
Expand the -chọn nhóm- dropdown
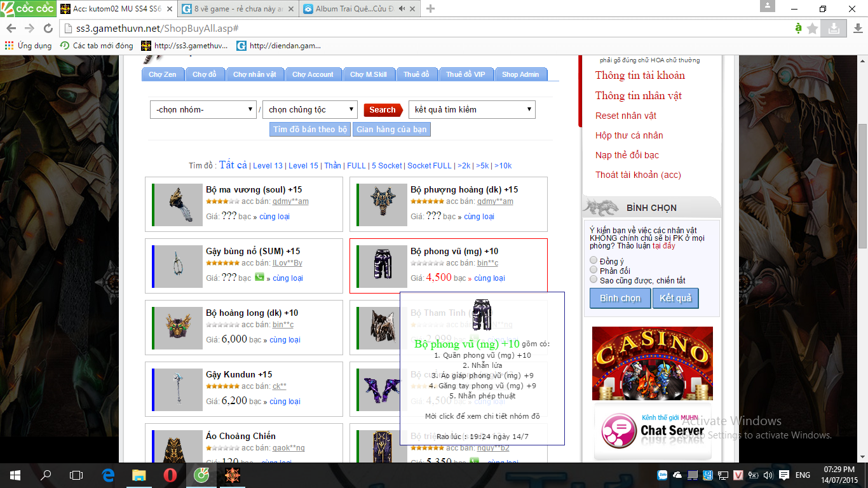point(203,110)
